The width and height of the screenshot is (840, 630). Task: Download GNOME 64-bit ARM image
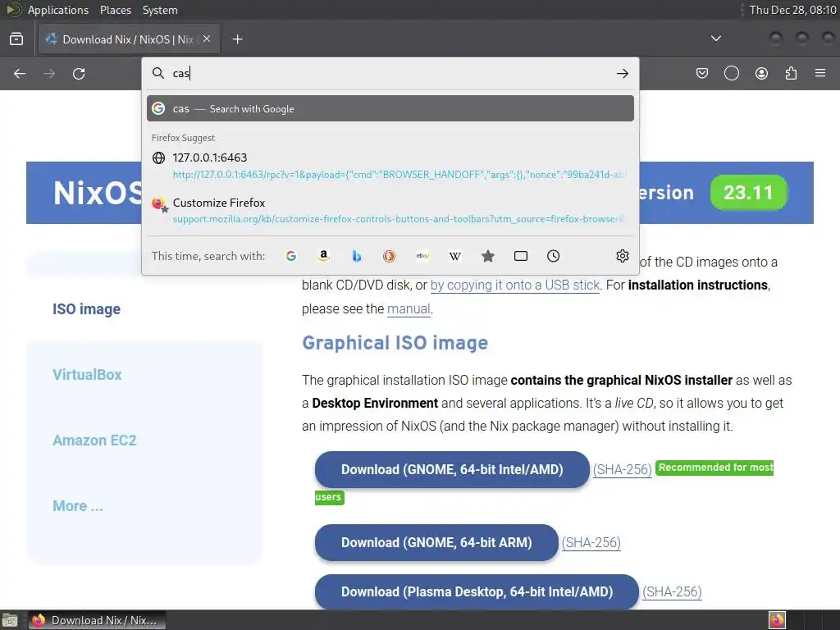pyautogui.click(x=436, y=543)
